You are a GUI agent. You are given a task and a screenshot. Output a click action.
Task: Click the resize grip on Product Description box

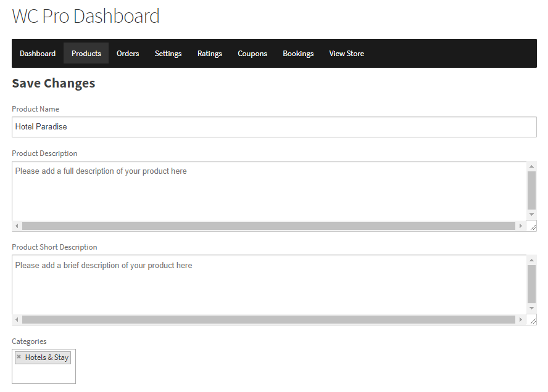click(x=533, y=226)
